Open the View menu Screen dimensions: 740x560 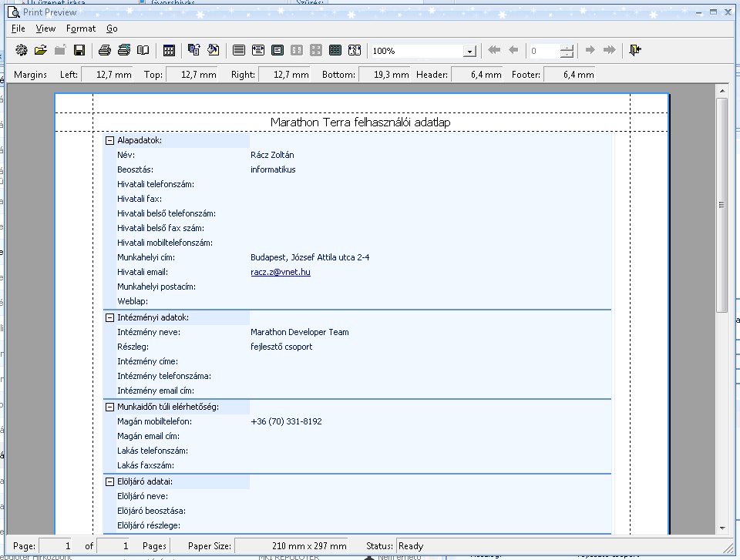(x=45, y=29)
